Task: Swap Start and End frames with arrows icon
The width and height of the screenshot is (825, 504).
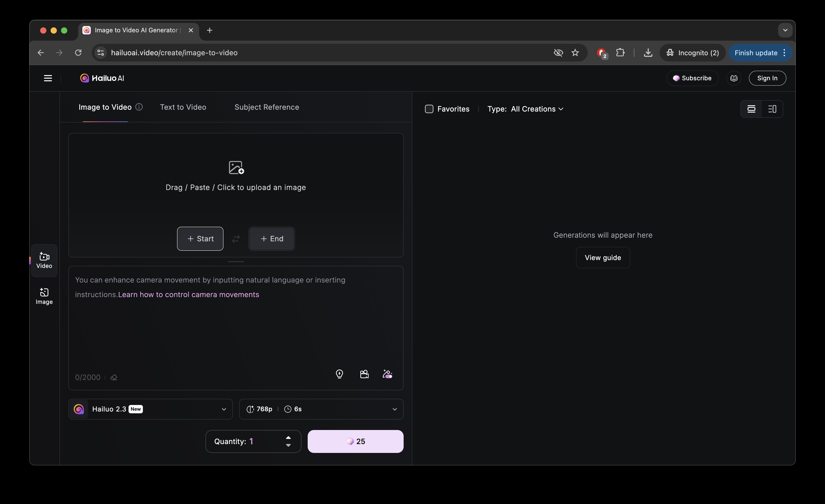Action: pyautogui.click(x=236, y=239)
